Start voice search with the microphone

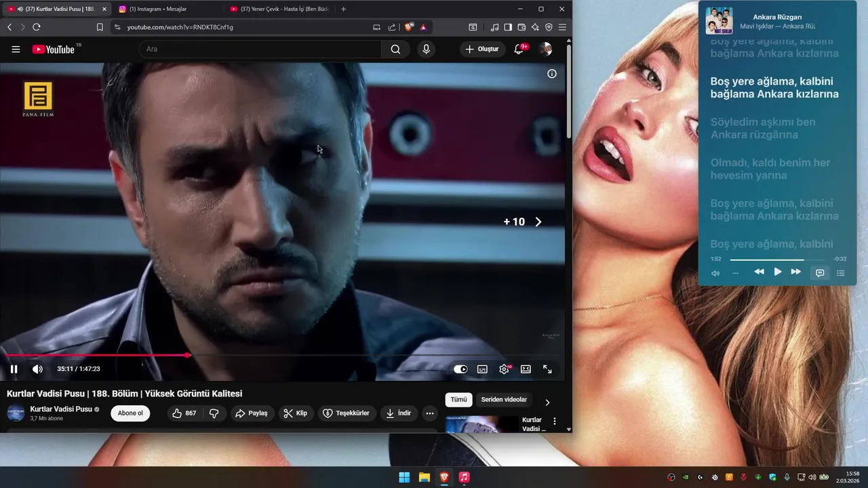(x=426, y=49)
